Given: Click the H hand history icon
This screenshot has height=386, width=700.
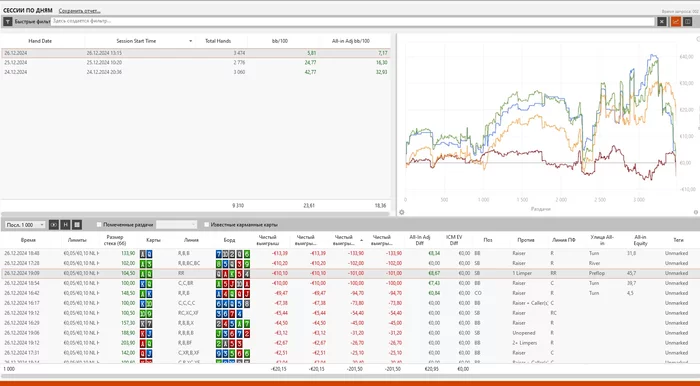Looking at the screenshot, I should coord(66,225).
